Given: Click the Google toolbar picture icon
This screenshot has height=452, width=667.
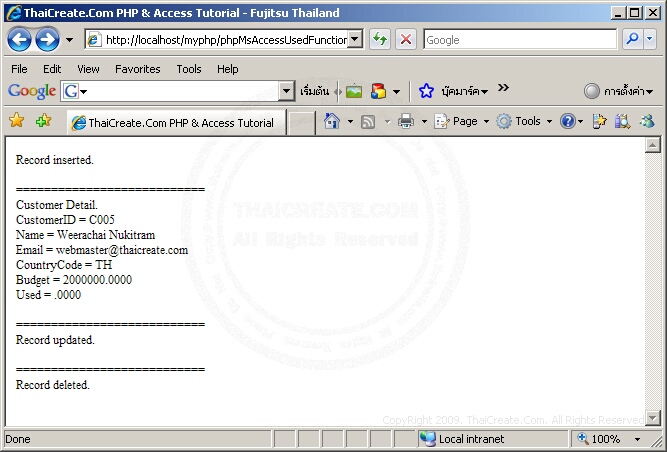Looking at the screenshot, I should tap(354, 91).
